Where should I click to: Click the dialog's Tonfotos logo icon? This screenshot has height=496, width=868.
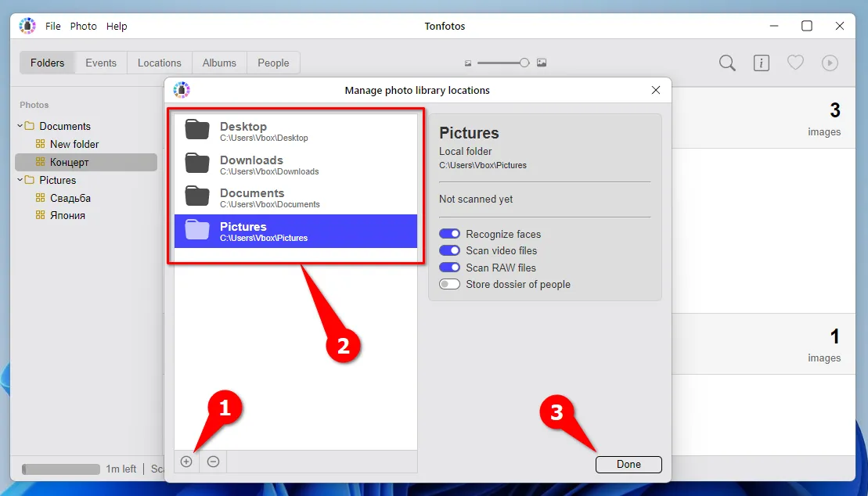click(182, 90)
